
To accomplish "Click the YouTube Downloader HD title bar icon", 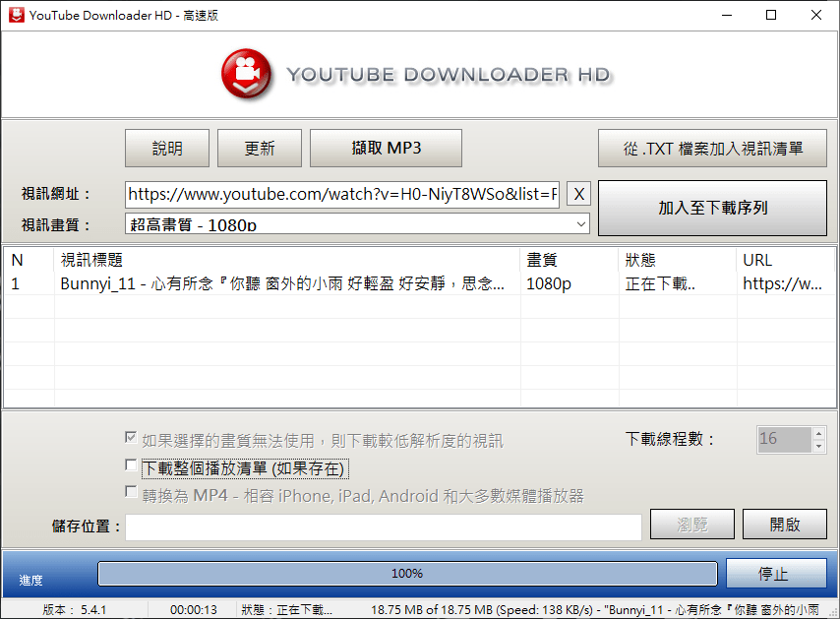I will tap(16, 15).
